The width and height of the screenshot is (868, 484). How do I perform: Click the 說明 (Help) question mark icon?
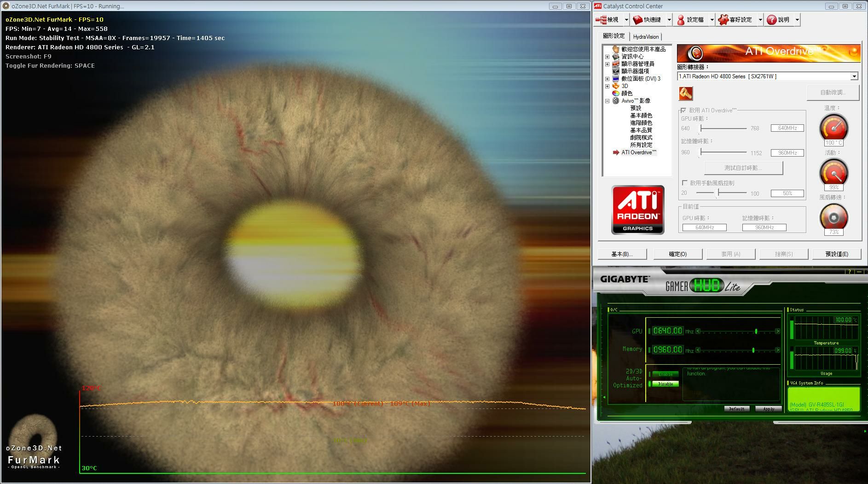pyautogui.click(x=771, y=20)
